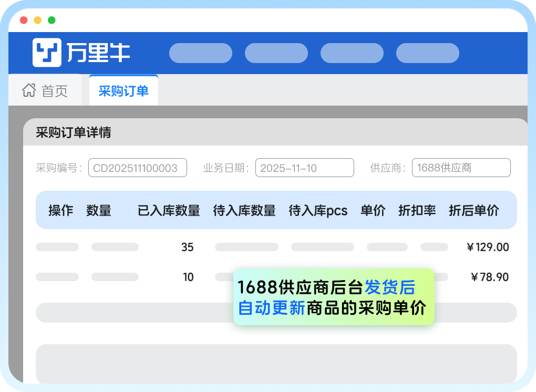The width and height of the screenshot is (536, 392).
Task: Click the ¥129.00 discounted price cell
Action: pos(488,247)
